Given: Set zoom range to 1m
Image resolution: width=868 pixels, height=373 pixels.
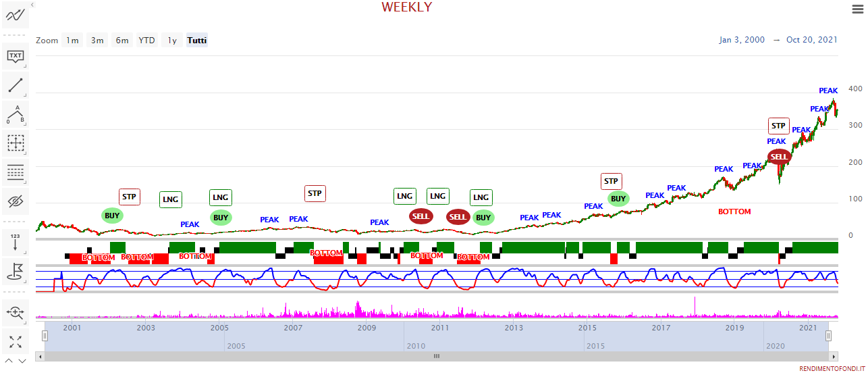Looking at the screenshot, I should [x=72, y=41].
